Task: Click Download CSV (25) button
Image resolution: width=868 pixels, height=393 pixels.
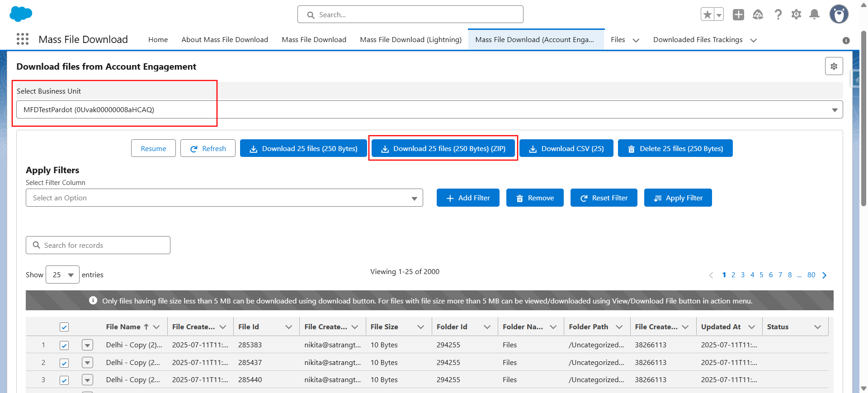Action: [x=566, y=148]
